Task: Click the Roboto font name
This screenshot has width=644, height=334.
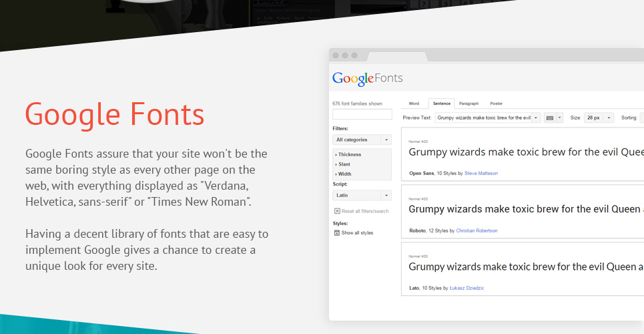Action: 417,230
